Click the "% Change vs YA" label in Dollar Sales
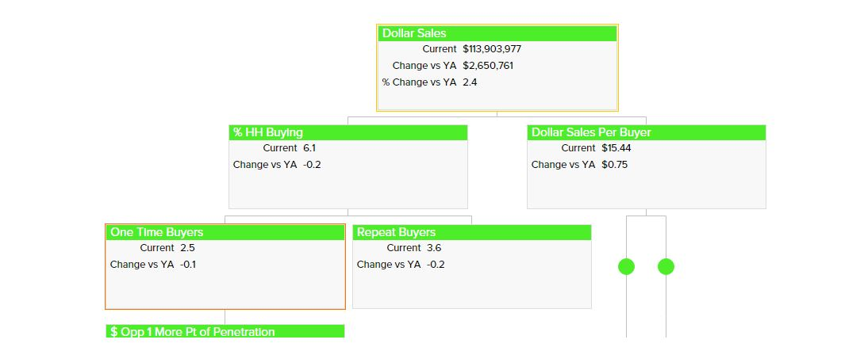This screenshot has width=868, height=351. tap(419, 82)
